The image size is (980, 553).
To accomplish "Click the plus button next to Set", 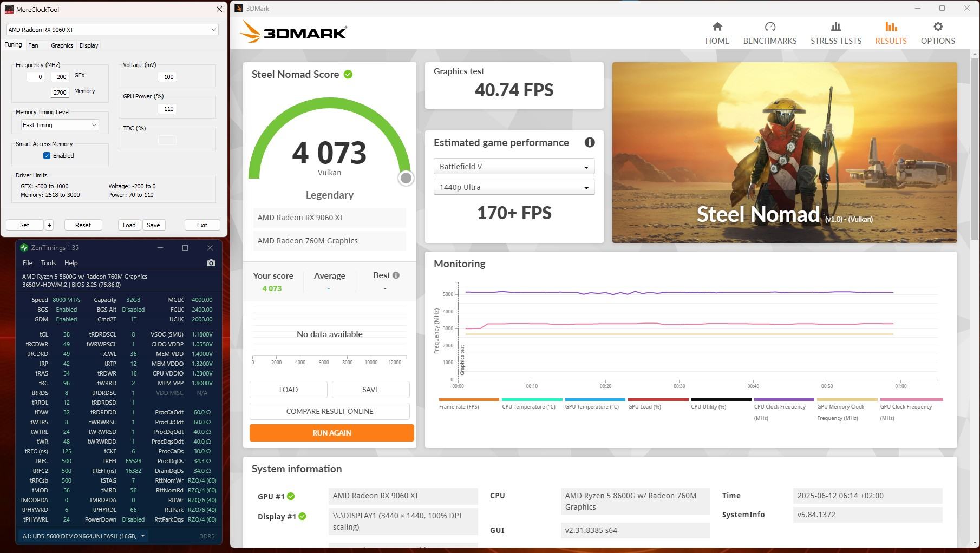I will coord(49,225).
